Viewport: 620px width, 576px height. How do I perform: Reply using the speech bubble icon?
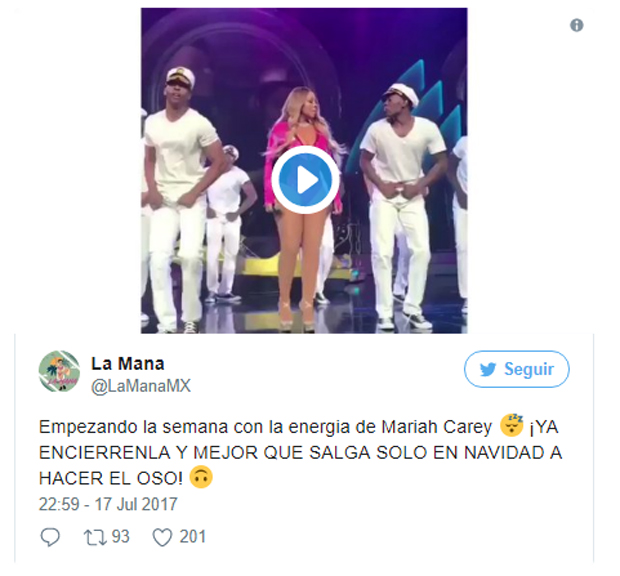pos(50,537)
